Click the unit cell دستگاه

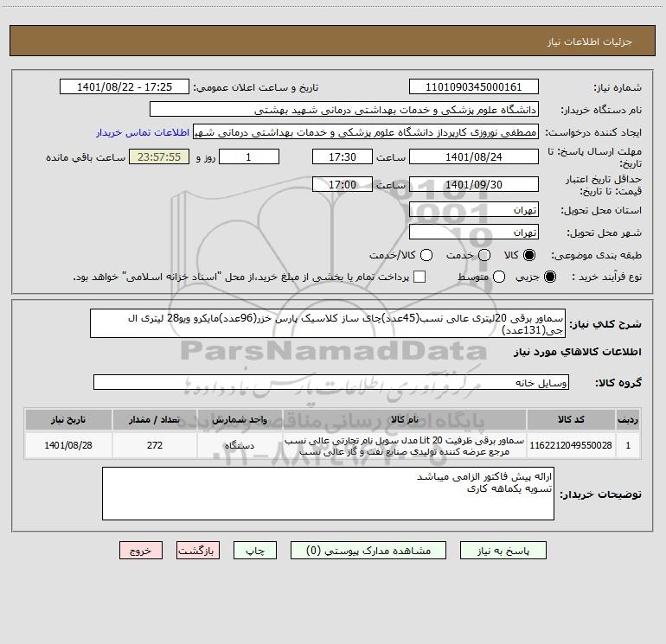coord(240,445)
